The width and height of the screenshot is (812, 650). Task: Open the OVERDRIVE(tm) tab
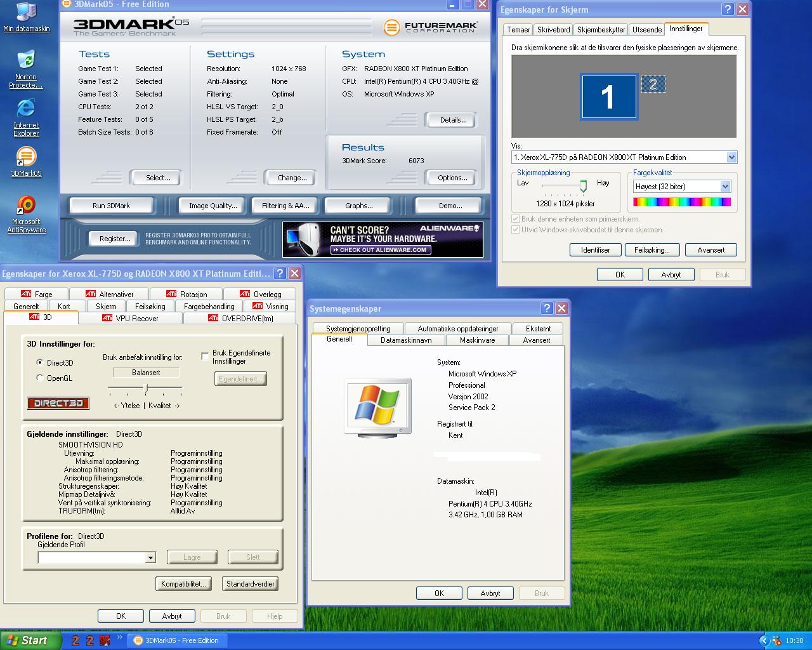tap(240, 318)
